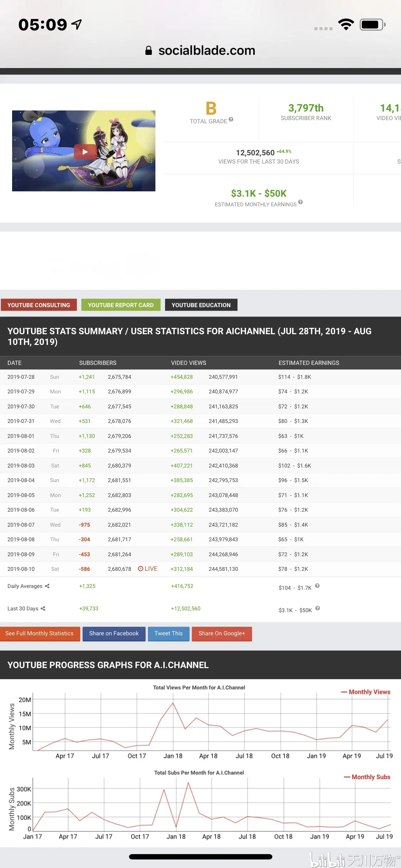Click the $3.1K - $50K earnings headline
Screen dimensions: 401x868
(259, 193)
